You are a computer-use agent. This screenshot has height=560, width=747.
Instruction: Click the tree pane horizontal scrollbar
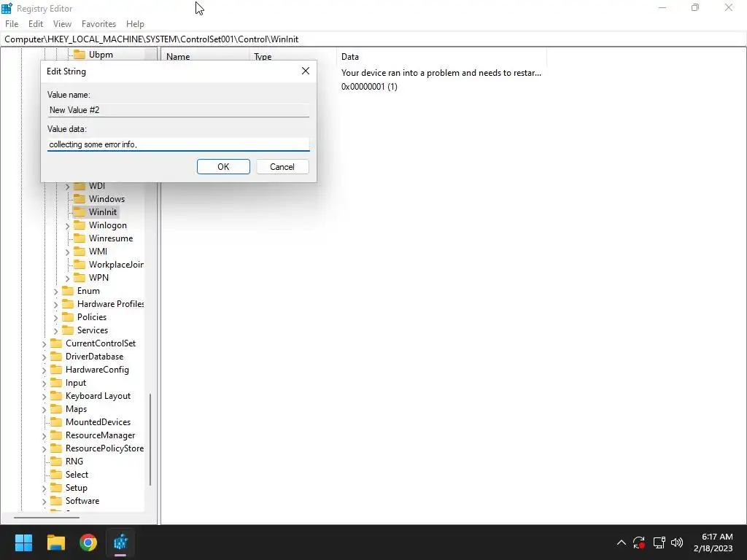(x=47, y=517)
